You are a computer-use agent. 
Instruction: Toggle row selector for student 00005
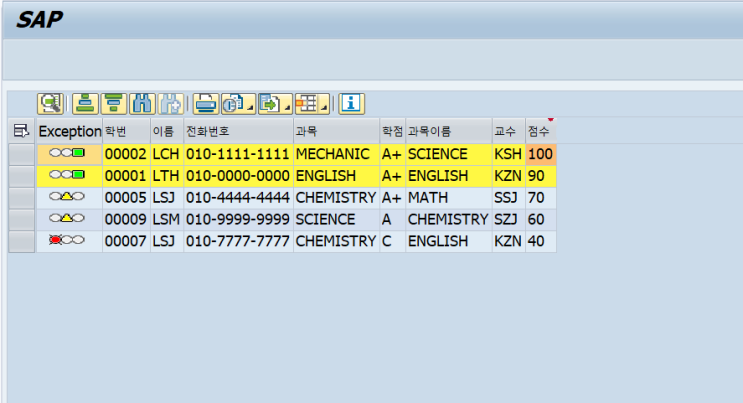21,198
